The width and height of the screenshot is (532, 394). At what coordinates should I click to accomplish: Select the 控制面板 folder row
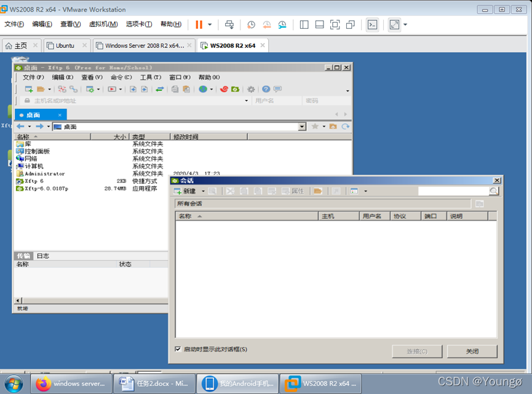tap(92, 151)
